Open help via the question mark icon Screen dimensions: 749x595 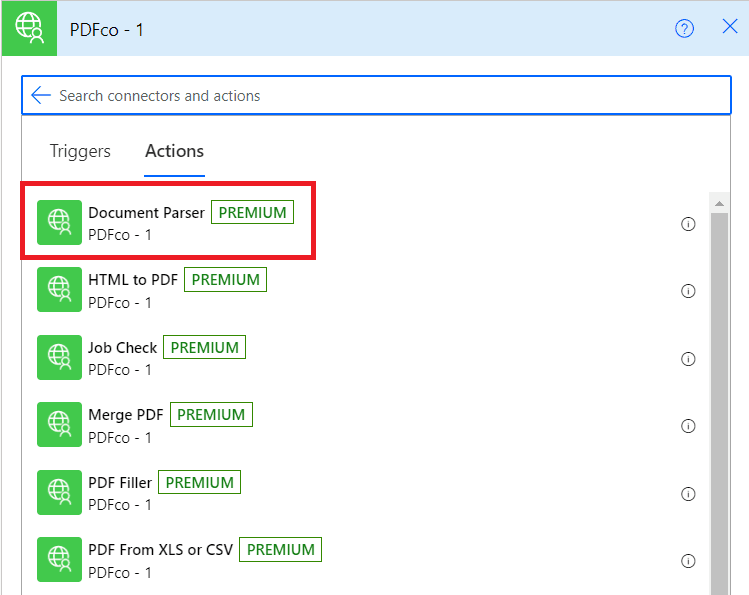pos(684,28)
